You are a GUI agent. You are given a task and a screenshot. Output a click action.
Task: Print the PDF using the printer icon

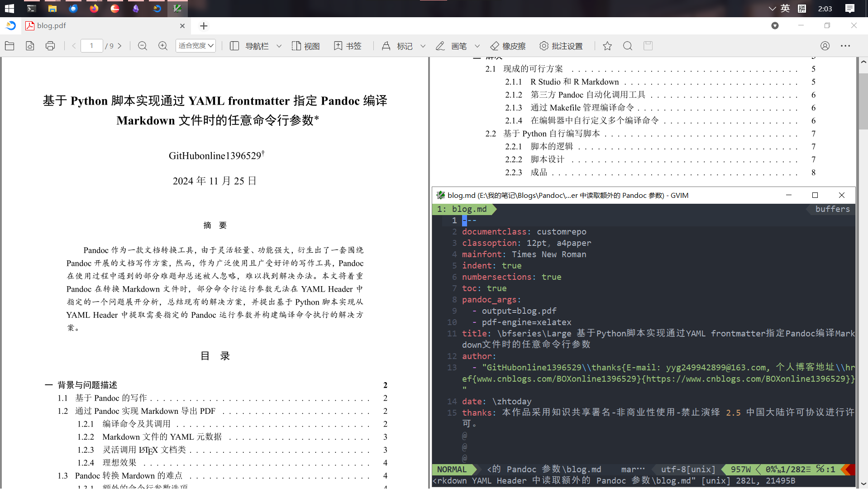[x=50, y=46]
